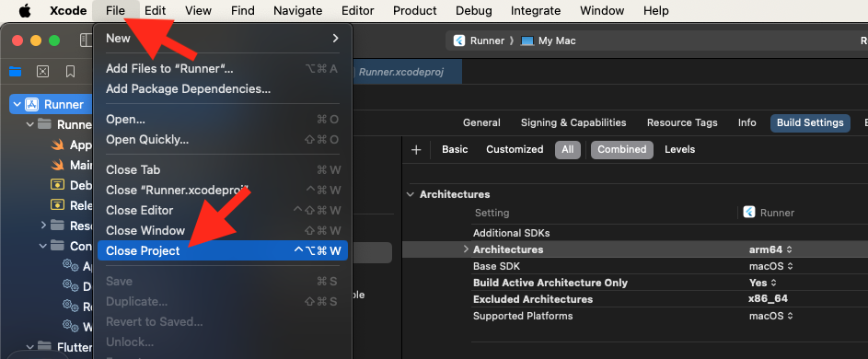Choose Close Tab menu item
The image size is (868, 359).
[x=223, y=169]
